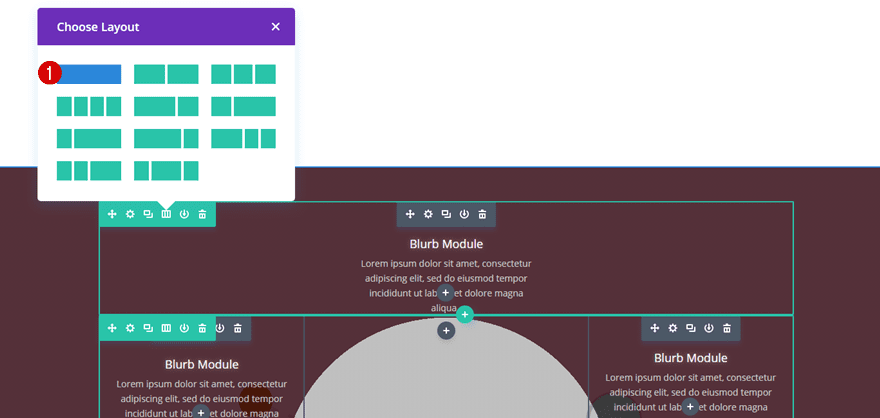Open settings gear on lower row's green toolbar
This screenshot has width=880, height=418.
130,328
